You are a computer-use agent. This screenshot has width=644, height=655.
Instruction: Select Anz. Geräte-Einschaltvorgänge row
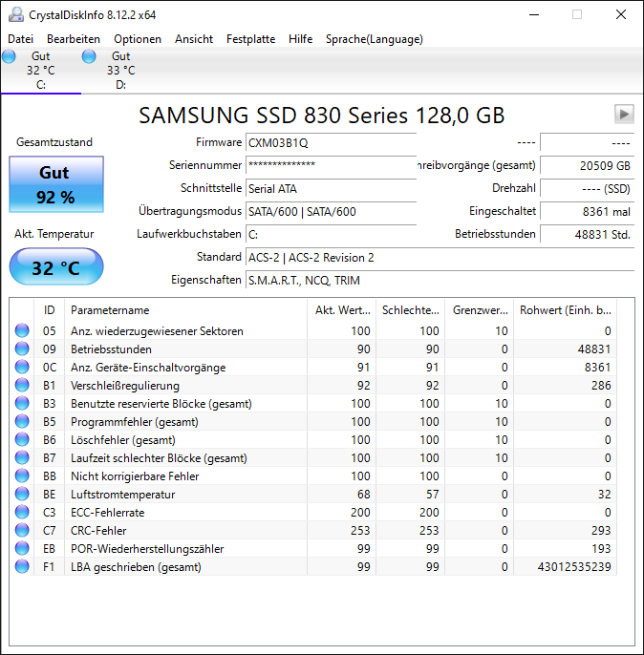pos(313,368)
